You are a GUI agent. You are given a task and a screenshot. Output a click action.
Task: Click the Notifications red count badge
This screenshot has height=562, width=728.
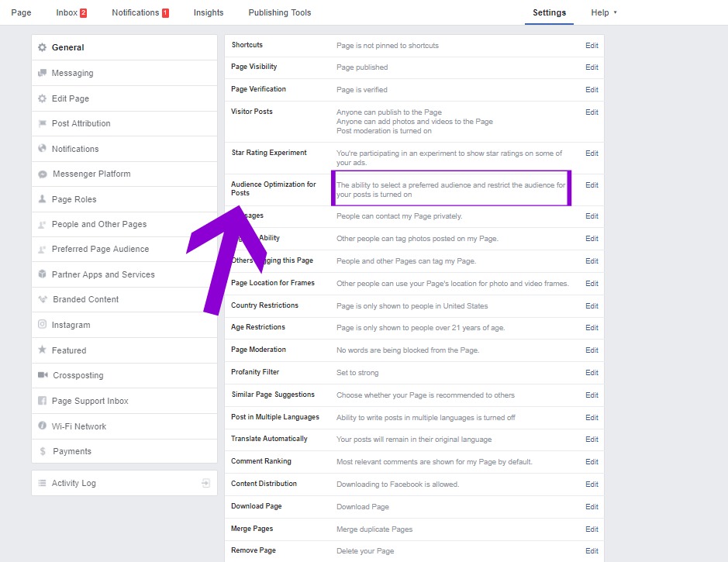165,13
